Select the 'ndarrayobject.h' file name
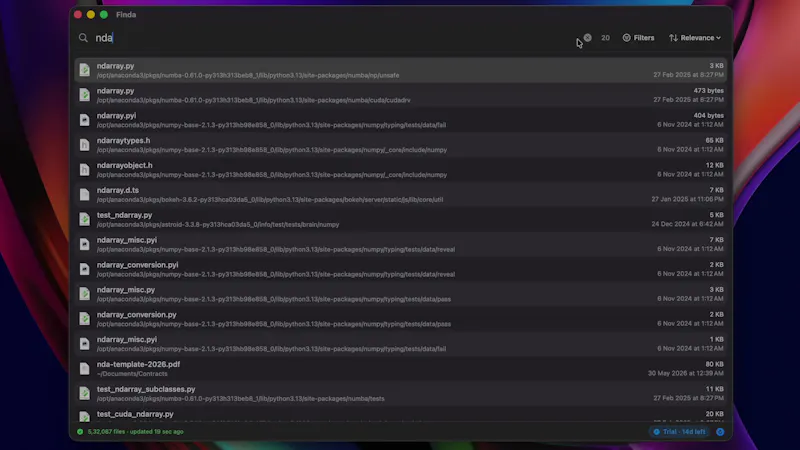 click(x=124, y=165)
